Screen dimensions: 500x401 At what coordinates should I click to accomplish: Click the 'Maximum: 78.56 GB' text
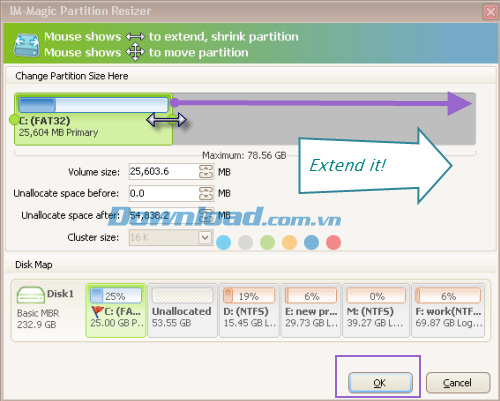(x=244, y=155)
